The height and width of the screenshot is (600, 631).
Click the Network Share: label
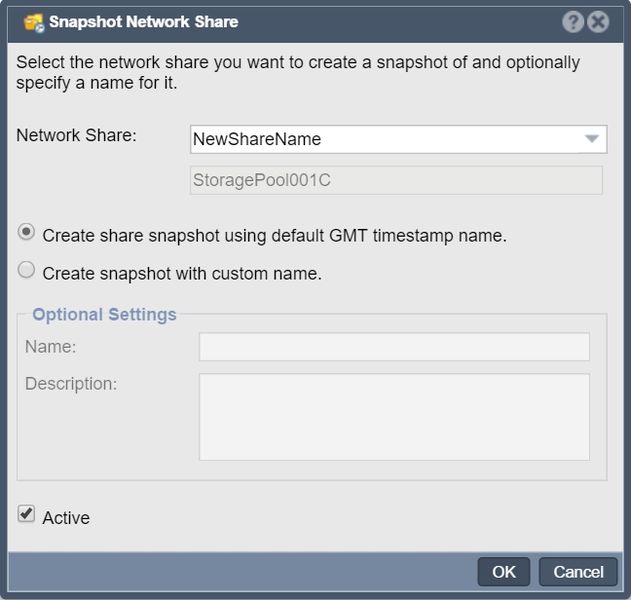click(76, 135)
